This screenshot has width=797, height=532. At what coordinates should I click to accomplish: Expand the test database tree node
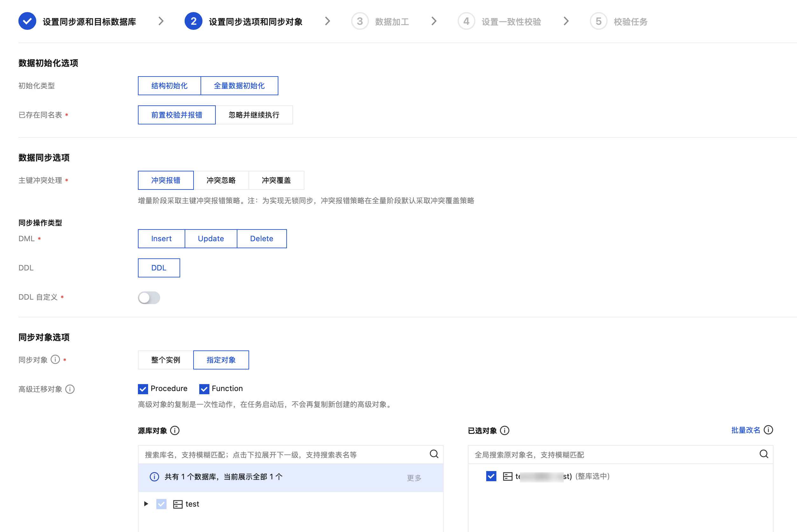[146, 504]
